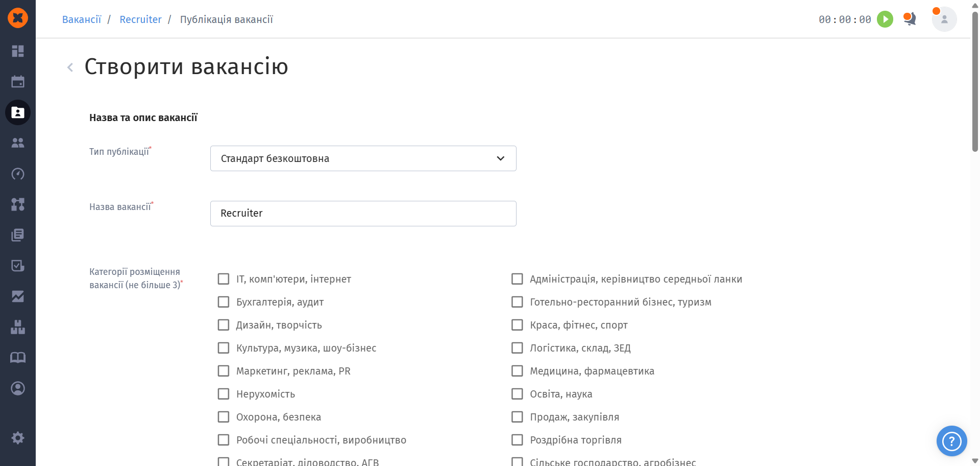Start the timer with play button

pyautogui.click(x=885, y=19)
